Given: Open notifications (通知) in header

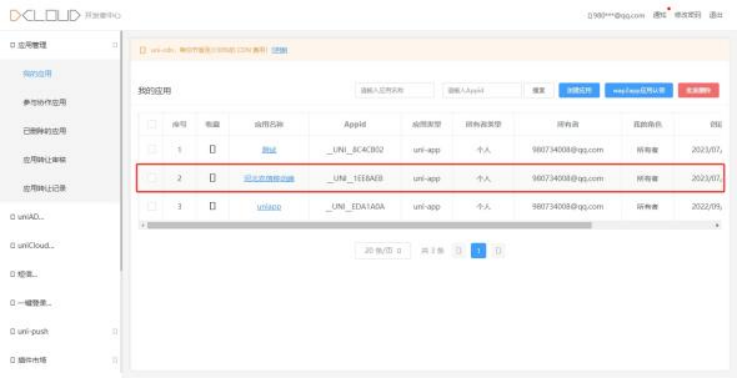Looking at the screenshot, I should click(x=659, y=15).
